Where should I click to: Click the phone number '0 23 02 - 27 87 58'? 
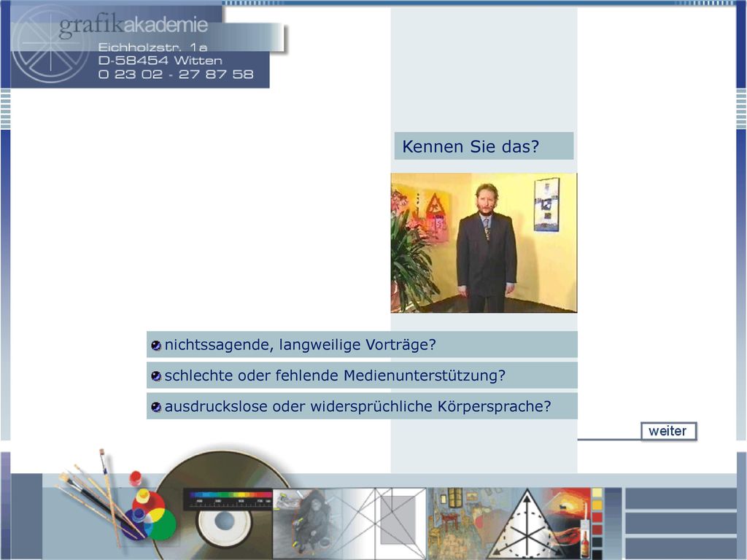(x=176, y=74)
